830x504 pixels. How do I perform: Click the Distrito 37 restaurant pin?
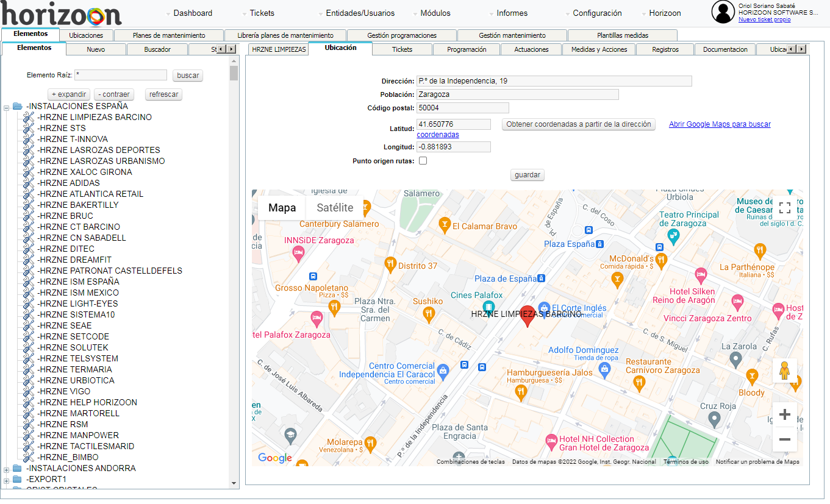click(x=390, y=264)
